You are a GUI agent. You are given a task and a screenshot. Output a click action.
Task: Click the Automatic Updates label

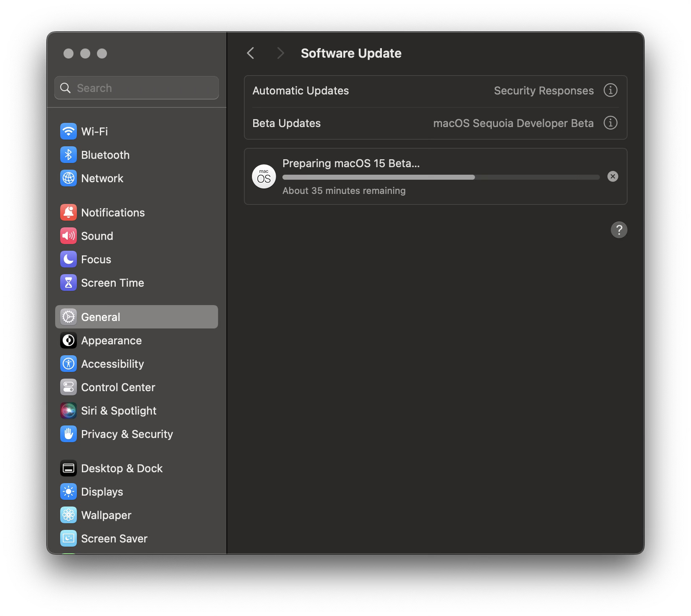point(300,91)
